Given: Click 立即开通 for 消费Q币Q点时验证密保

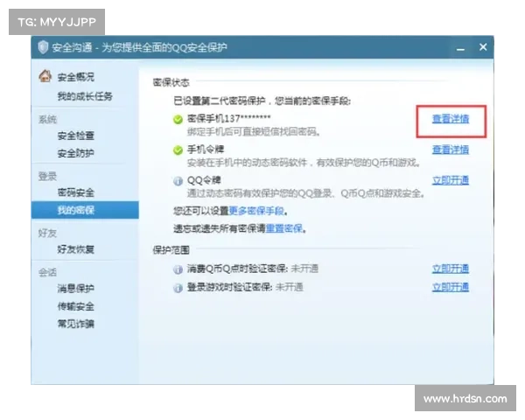Looking at the screenshot, I should [x=451, y=269].
